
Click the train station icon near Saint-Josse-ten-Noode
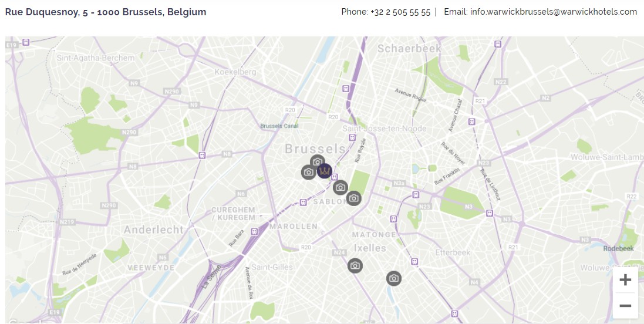point(352,137)
